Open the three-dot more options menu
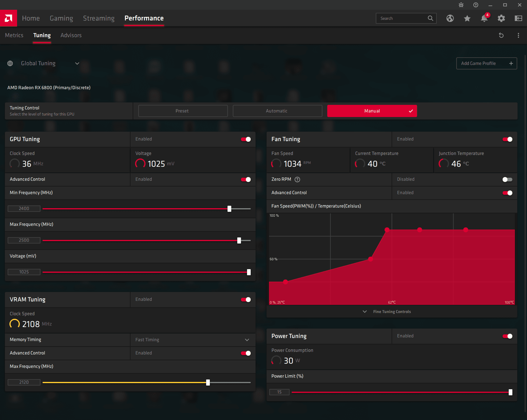527x420 pixels. (x=518, y=35)
